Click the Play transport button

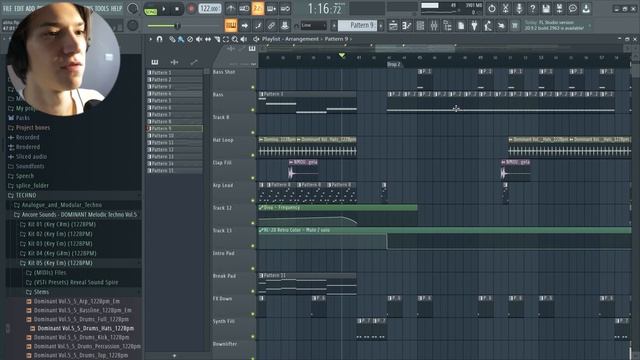164,9
